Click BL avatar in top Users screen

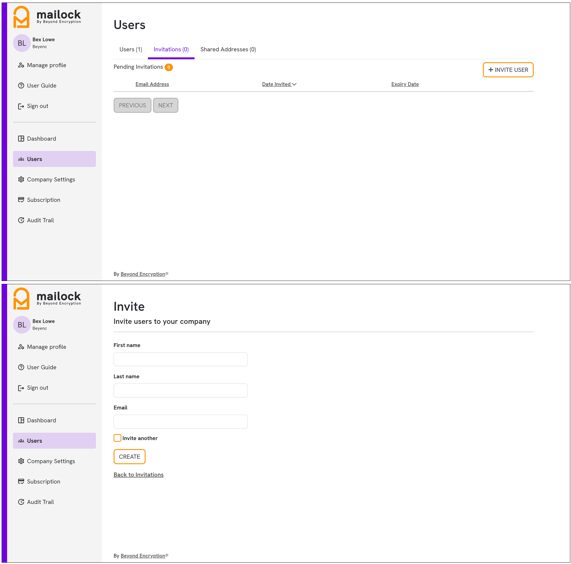pos(22,43)
